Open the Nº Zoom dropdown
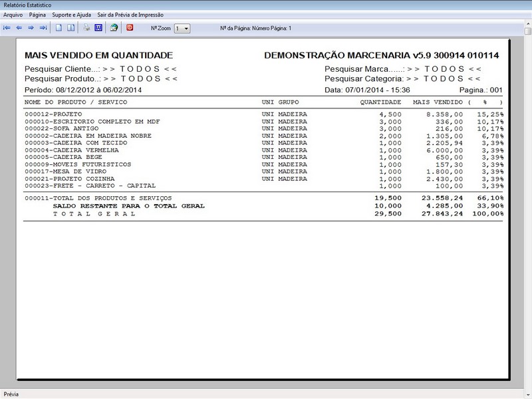Image resolution: width=532 pixels, height=399 pixels. pos(185,28)
